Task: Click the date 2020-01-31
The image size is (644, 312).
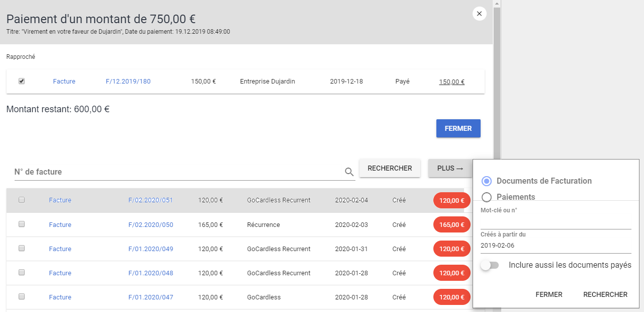Action: tap(351, 249)
